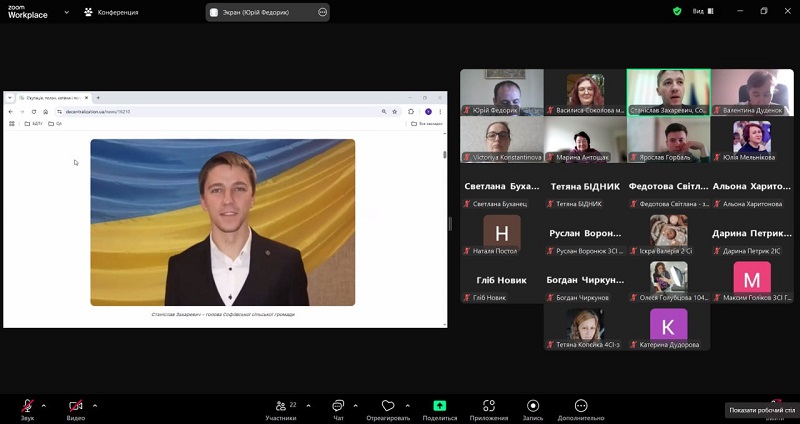The width and height of the screenshot is (800, 424).
Task: Expand chat options arrow
Action: click(355, 406)
